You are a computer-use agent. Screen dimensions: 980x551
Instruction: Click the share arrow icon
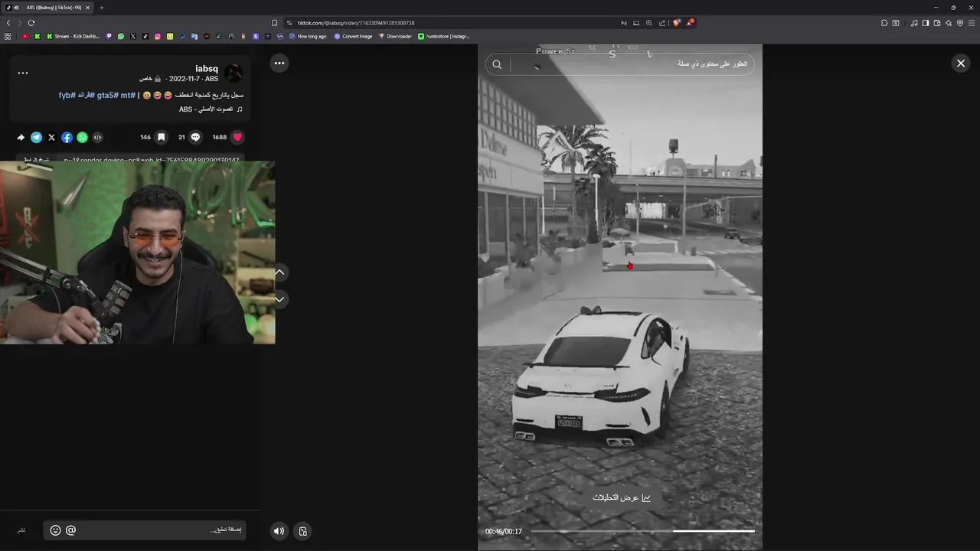(x=21, y=137)
